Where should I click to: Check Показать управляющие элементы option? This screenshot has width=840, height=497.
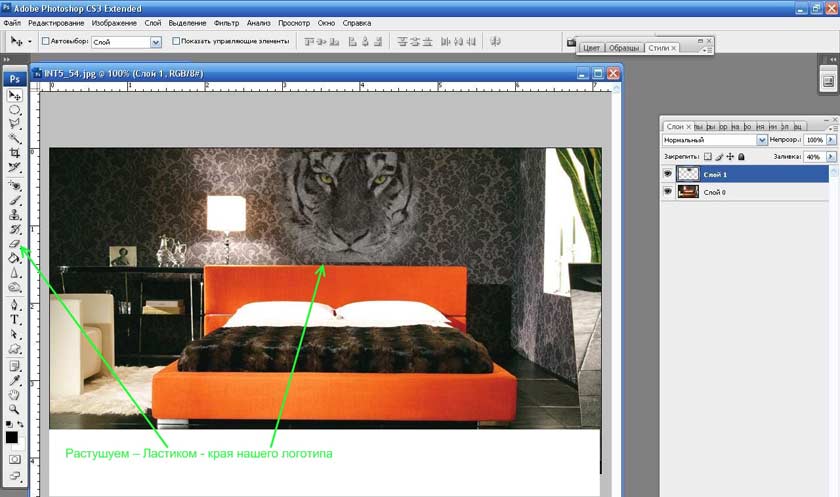(x=177, y=42)
